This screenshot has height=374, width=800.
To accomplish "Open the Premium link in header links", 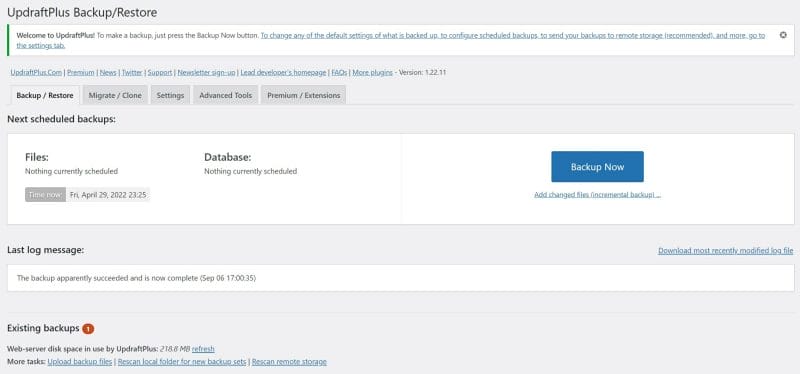I will point(81,72).
